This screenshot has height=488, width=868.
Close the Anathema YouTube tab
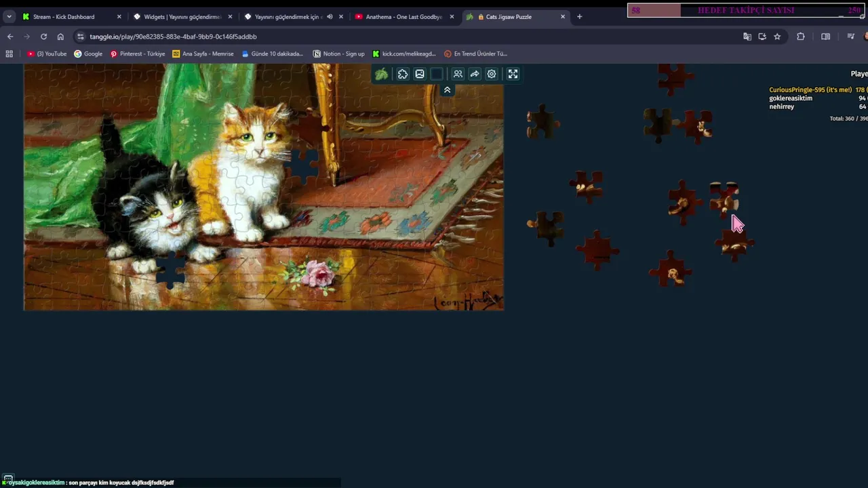click(452, 16)
